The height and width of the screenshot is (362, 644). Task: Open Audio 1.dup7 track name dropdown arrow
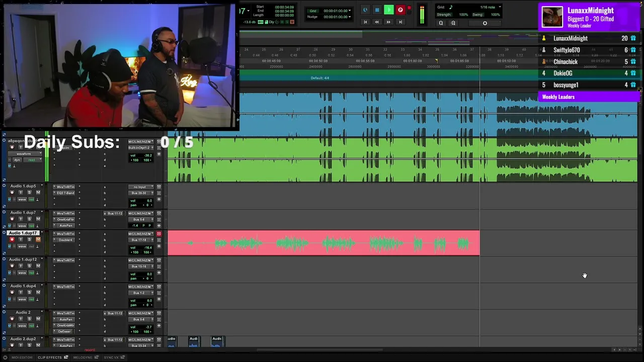coord(42,213)
